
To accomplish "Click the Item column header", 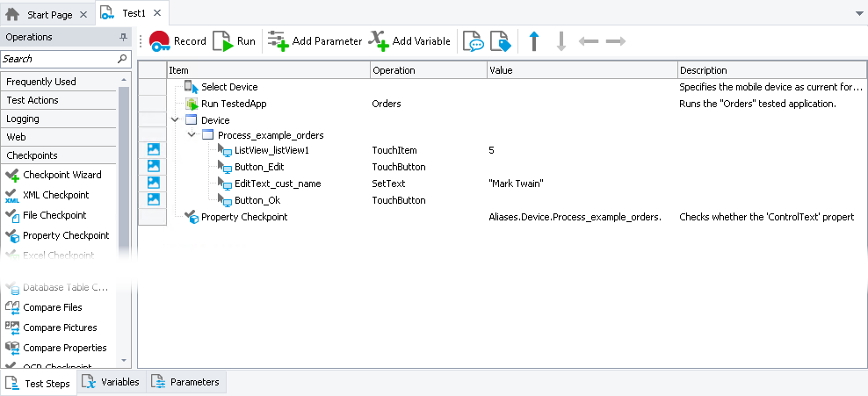I will (x=269, y=70).
